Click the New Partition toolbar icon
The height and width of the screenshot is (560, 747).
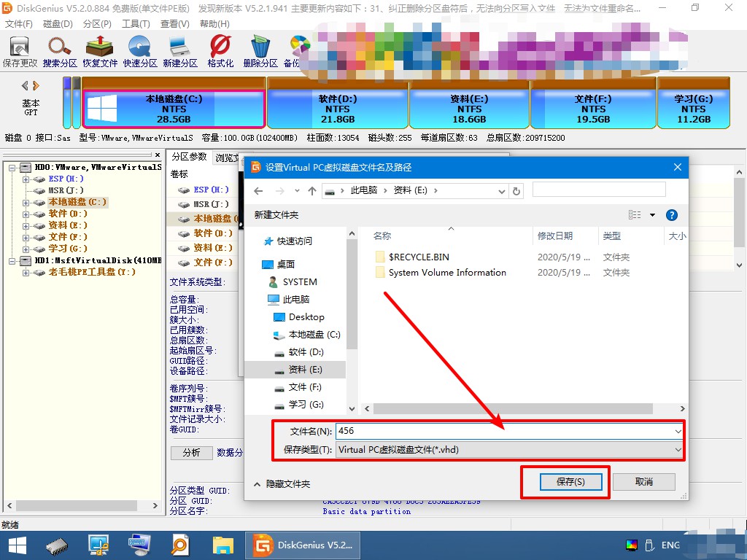pos(180,52)
